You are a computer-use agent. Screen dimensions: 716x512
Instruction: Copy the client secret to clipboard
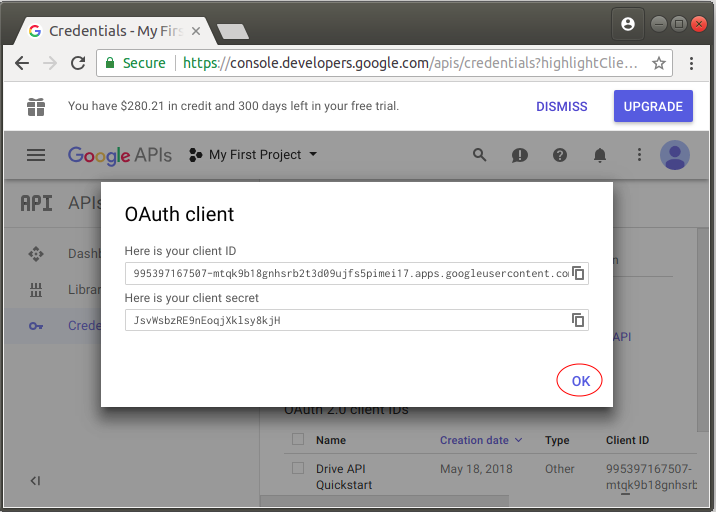578,320
